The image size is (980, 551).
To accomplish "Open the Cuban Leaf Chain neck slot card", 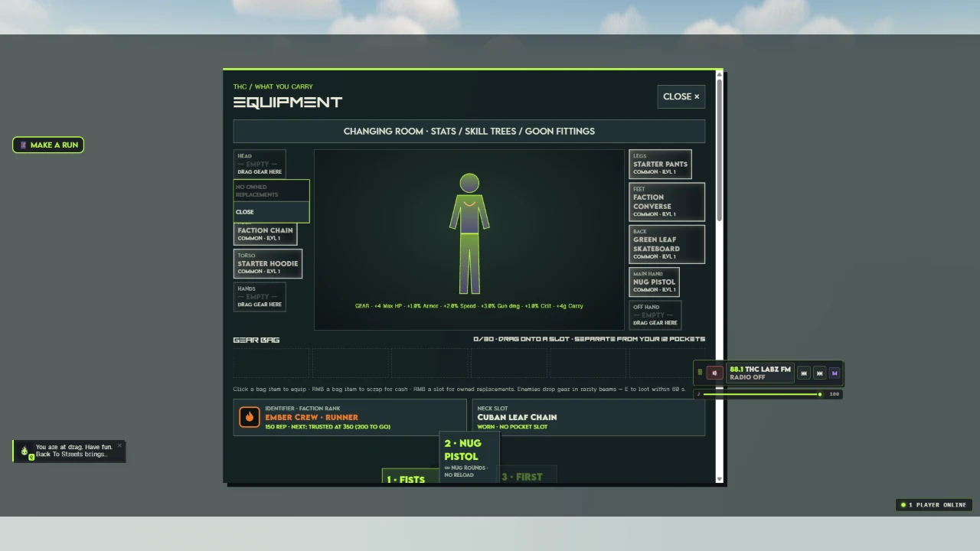I will [x=589, y=417].
